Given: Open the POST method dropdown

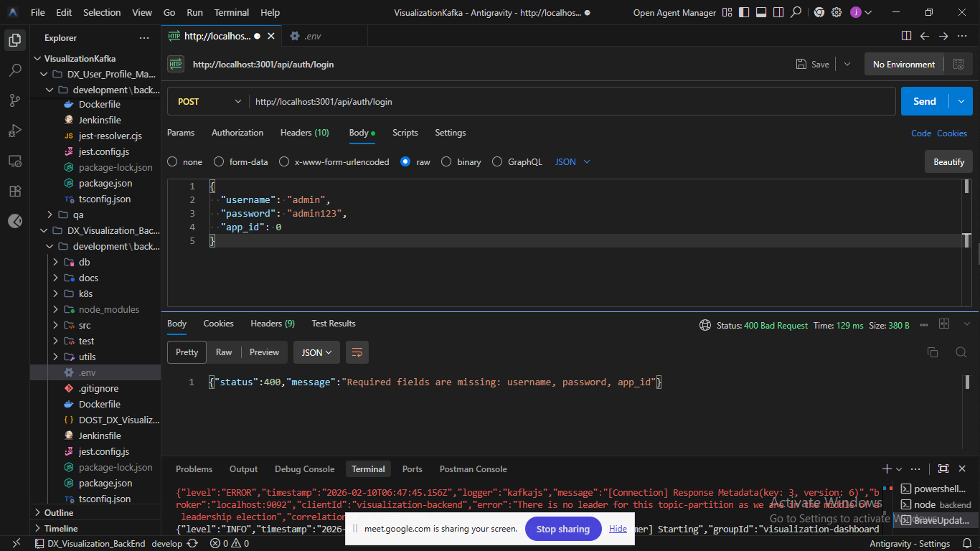Looking at the screenshot, I should click(x=209, y=102).
